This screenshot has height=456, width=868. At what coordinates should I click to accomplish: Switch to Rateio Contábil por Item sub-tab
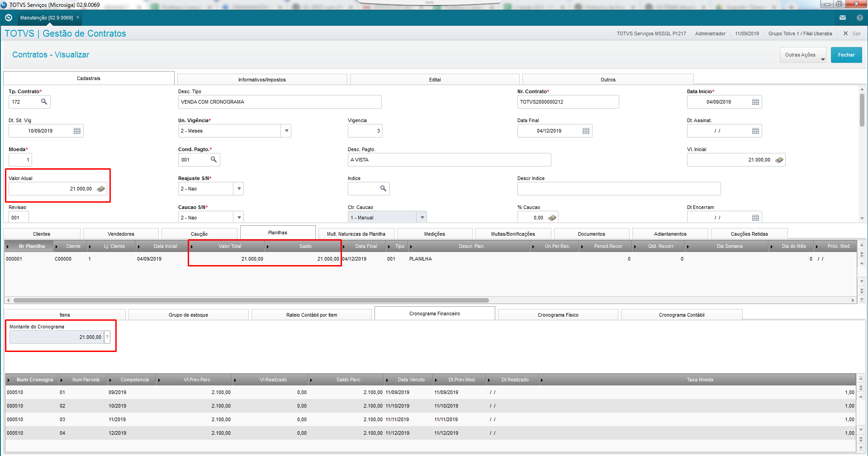click(x=312, y=315)
